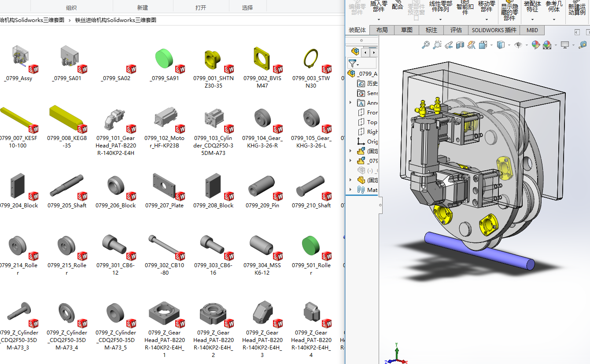Expand the Annotations folder in feature tree
The width and height of the screenshot is (590, 364).
(350, 103)
